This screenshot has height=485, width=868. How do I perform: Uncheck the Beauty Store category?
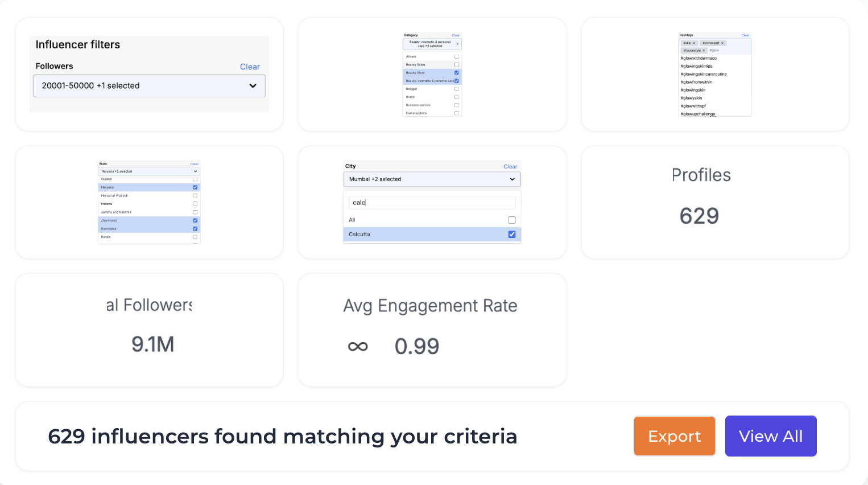456,73
